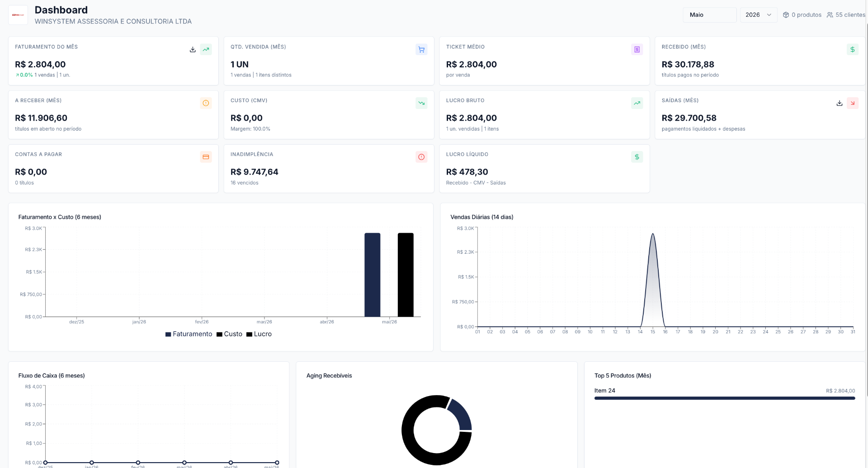Click the mar/26 point in Fluxo de Caixa
868x468 pixels.
pos(184,463)
